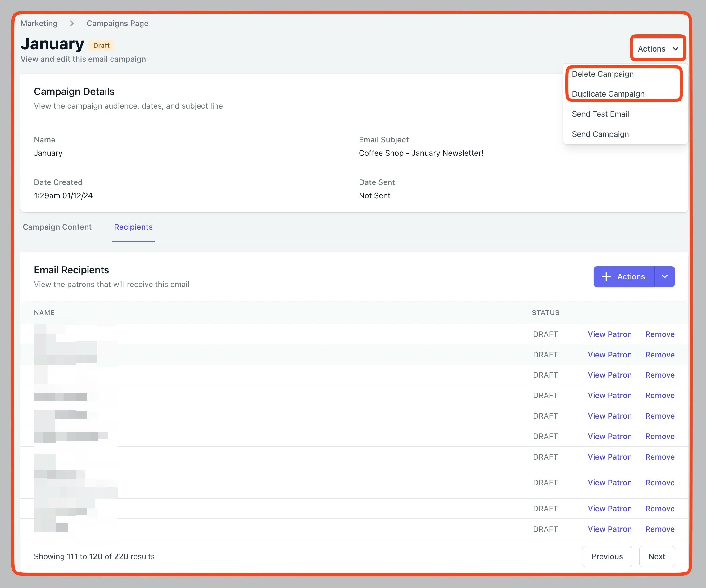Expand the blue Actions chevron dropdown
Viewport: 706px width, 588px height.
pos(664,276)
